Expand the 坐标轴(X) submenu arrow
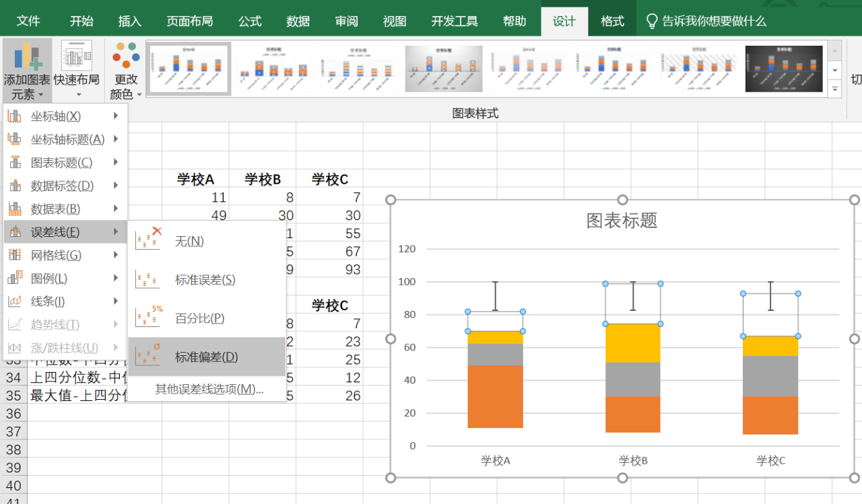 point(117,116)
